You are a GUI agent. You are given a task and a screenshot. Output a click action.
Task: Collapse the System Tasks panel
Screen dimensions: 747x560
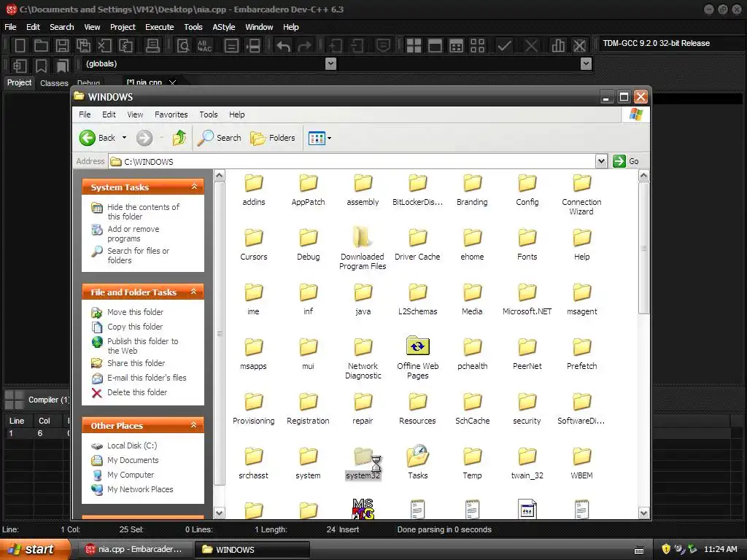[x=194, y=187]
